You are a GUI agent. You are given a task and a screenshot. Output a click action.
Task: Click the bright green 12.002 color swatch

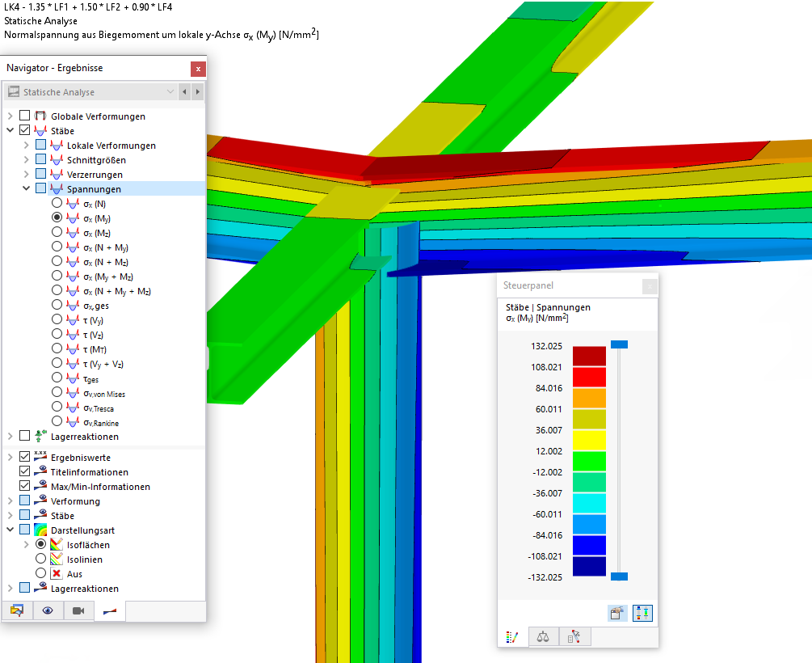point(589,462)
